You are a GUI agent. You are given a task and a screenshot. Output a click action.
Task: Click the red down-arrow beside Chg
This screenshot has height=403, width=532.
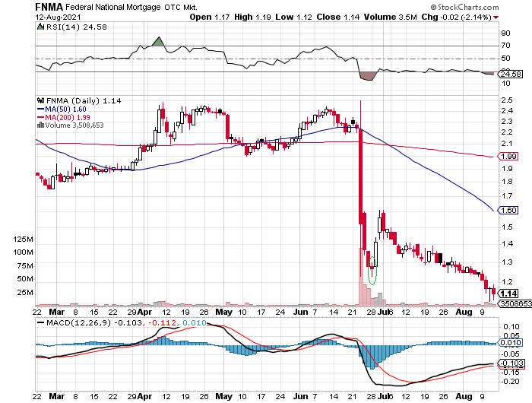coord(496,17)
